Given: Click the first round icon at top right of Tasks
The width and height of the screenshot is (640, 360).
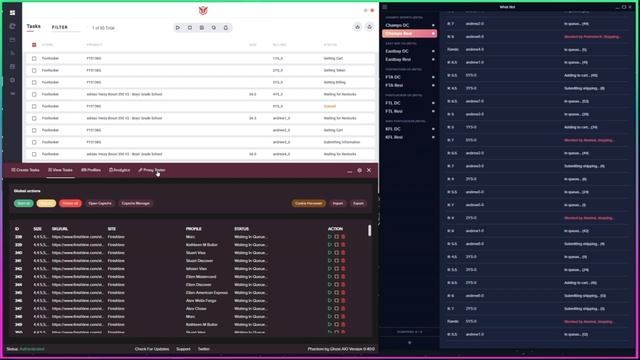Looking at the screenshot, I should pyautogui.click(x=358, y=27).
